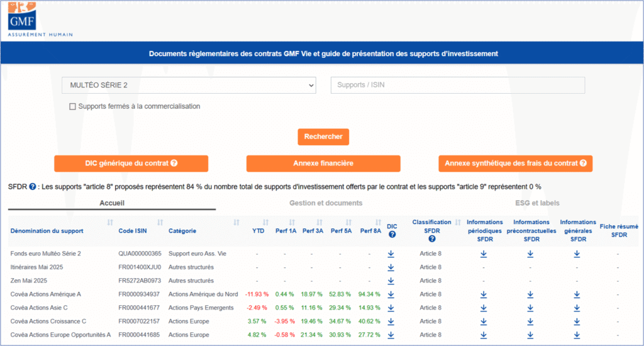Click the Classification SFDR help icon
Screen dimensions: 644x346
click(431, 239)
